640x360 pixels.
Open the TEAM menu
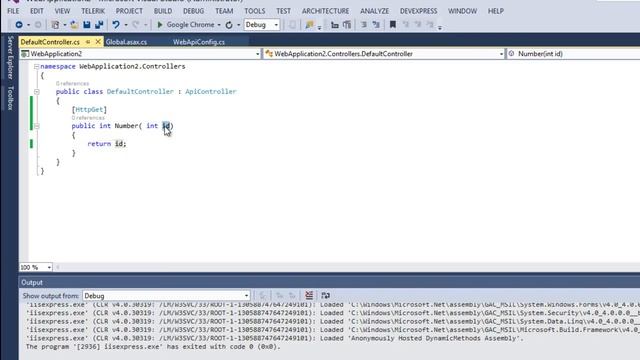click(224, 11)
